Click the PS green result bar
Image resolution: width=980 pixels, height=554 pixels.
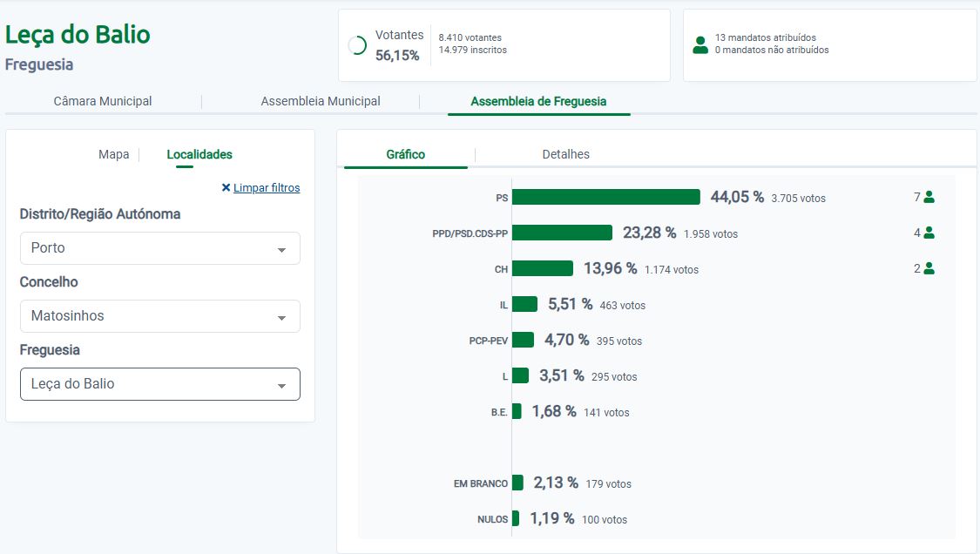606,197
